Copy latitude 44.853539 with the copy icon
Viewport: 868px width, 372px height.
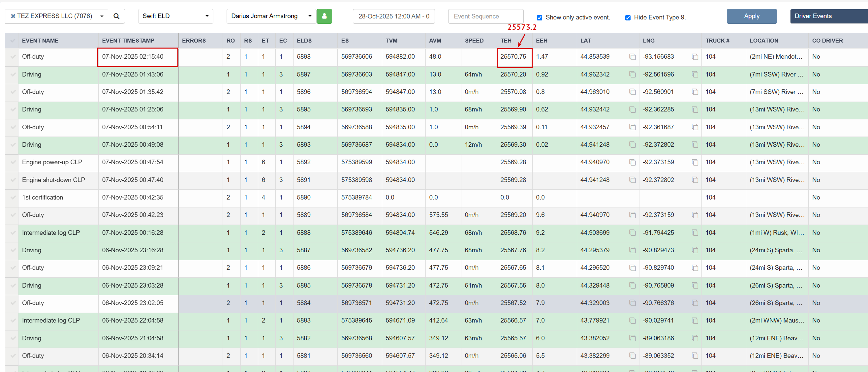632,57
